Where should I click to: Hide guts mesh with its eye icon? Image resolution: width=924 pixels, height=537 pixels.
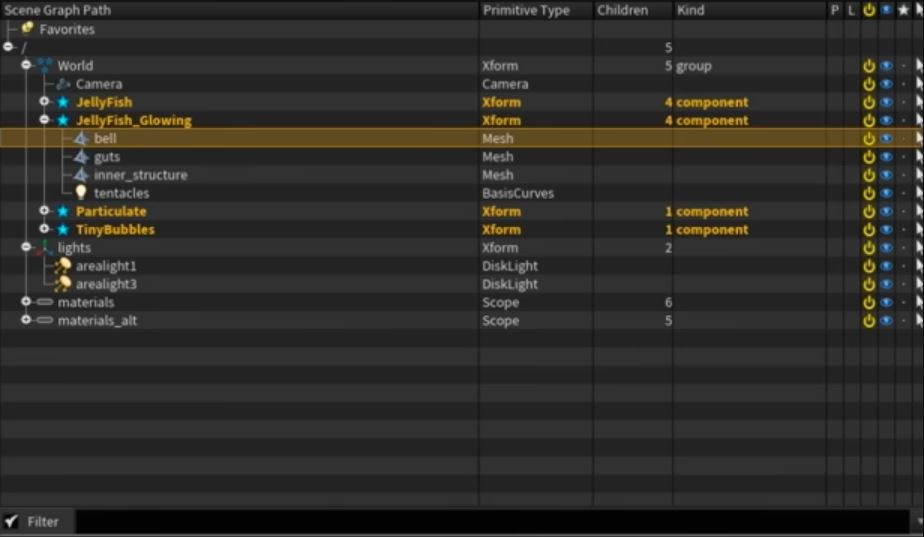click(x=886, y=157)
